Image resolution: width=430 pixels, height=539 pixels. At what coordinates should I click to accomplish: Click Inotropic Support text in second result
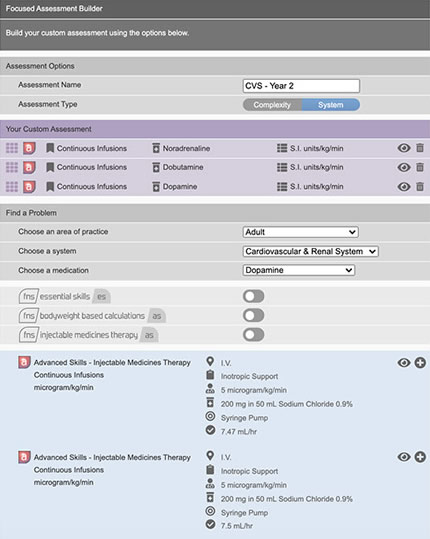[249, 471]
